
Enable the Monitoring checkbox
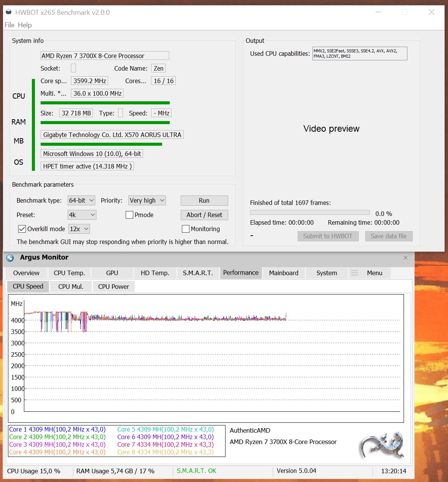point(186,229)
